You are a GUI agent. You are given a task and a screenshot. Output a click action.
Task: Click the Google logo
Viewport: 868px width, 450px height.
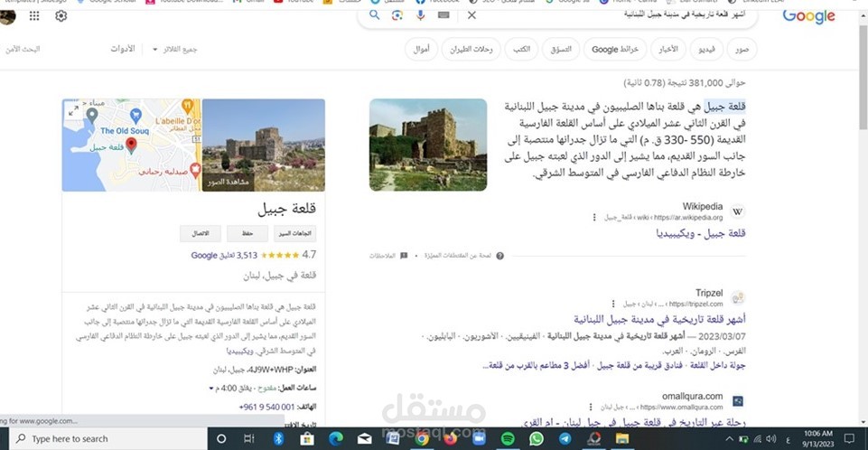click(x=808, y=16)
